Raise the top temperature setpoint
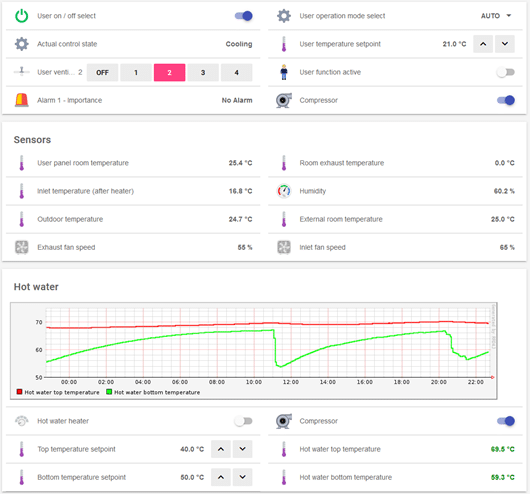The height and width of the screenshot is (494, 530). tap(221, 449)
